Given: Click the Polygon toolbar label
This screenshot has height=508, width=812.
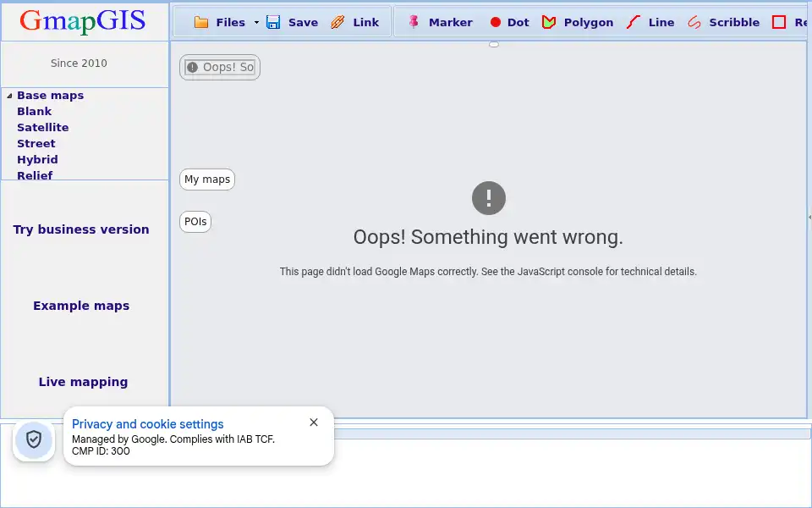Looking at the screenshot, I should (589, 22).
